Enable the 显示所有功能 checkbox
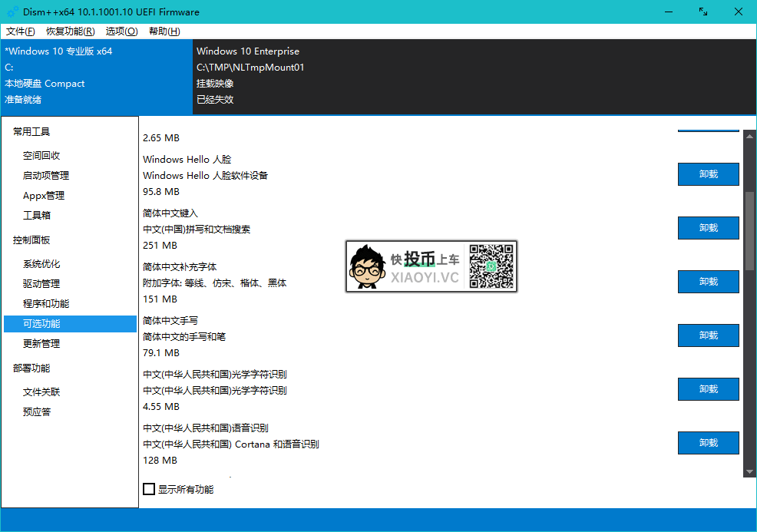Screen dimensions: 757x532 (x=149, y=489)
